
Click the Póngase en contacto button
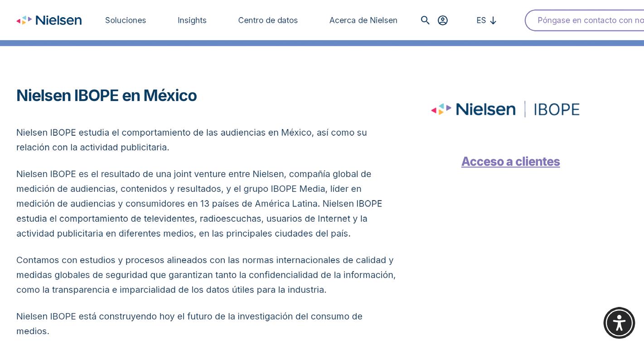pyautogui.click(x=585, y=20)
